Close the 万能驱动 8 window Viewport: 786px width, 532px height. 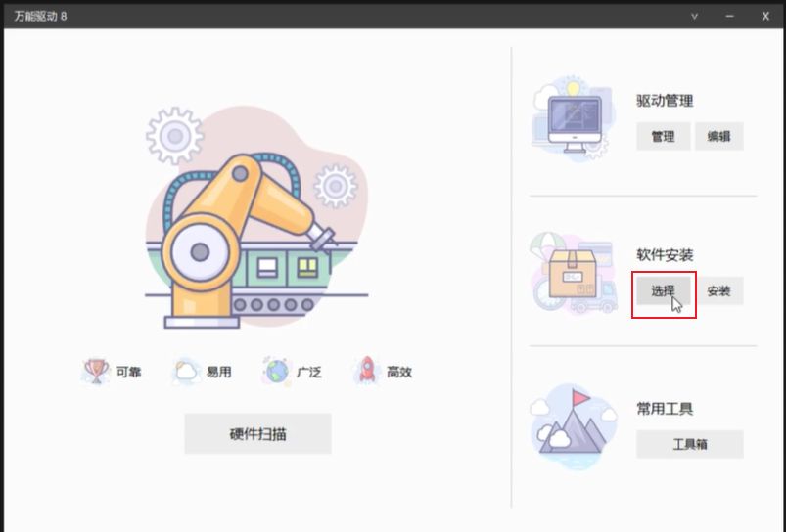(765, 16)
